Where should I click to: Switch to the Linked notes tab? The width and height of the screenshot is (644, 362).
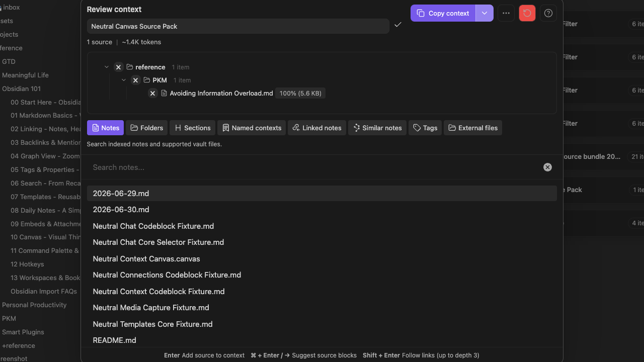point(317,128)
